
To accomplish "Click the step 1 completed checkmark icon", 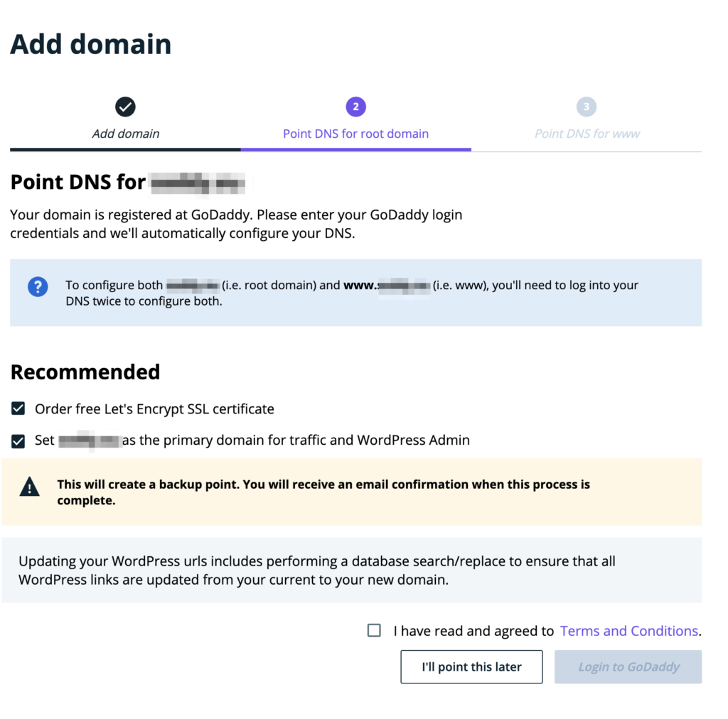I will tap(125, 107).
